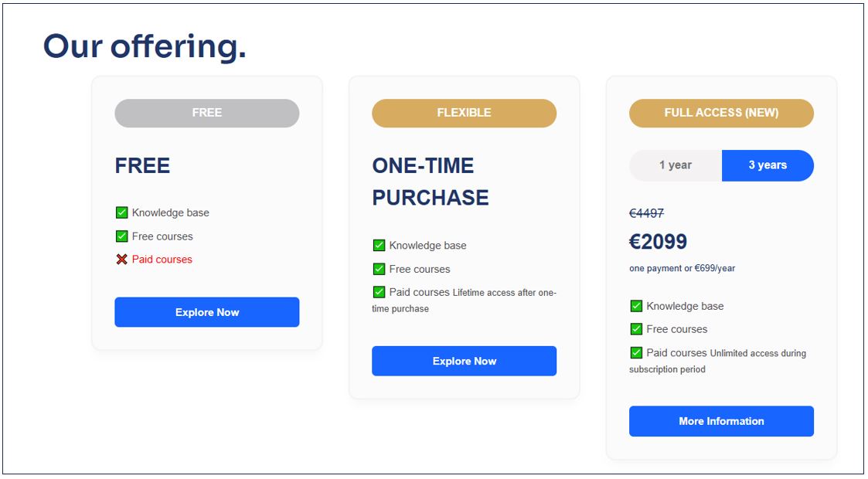Open More Information for Full Access
Image resolution: width=868 pixels, height=479 pixels.
coord(721,421)
